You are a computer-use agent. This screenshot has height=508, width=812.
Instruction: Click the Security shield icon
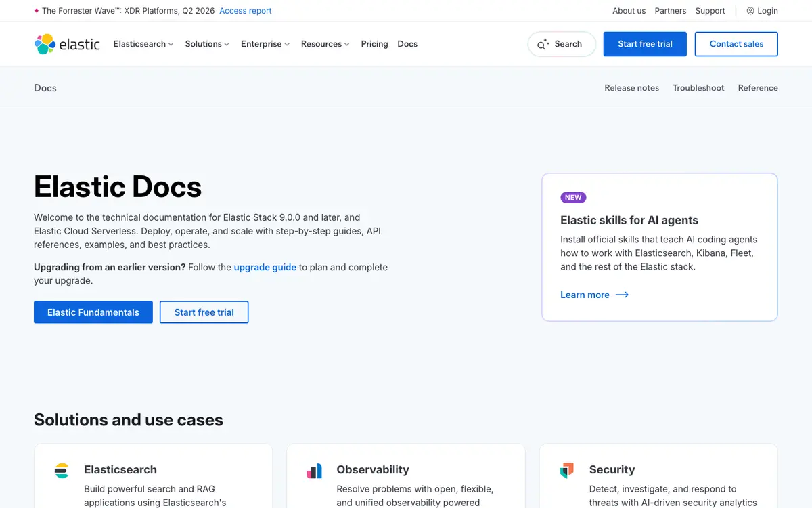click(x=567, y=471)
